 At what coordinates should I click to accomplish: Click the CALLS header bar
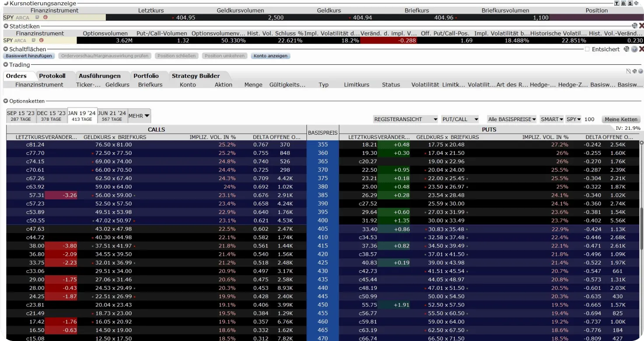[x=157, y=129]
